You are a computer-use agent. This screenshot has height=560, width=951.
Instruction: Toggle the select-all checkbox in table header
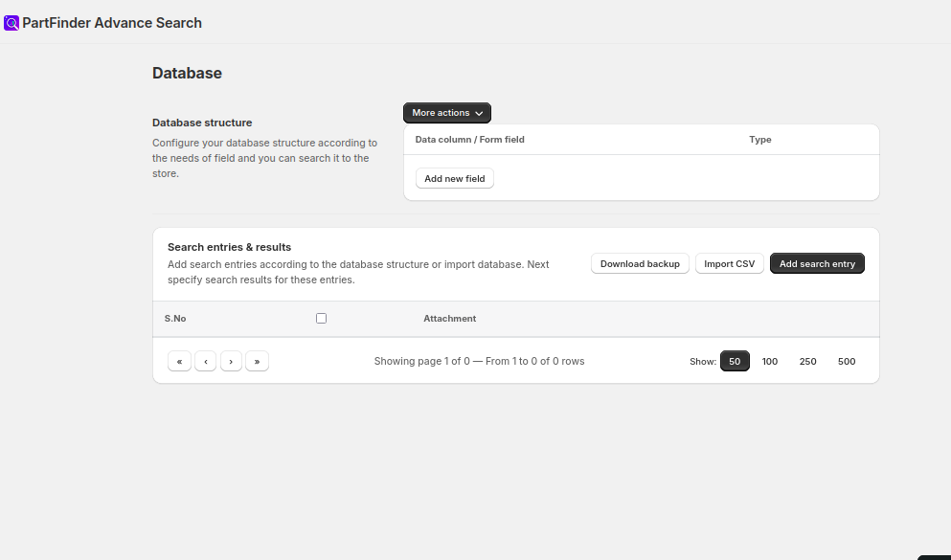(x=322, y=318)
